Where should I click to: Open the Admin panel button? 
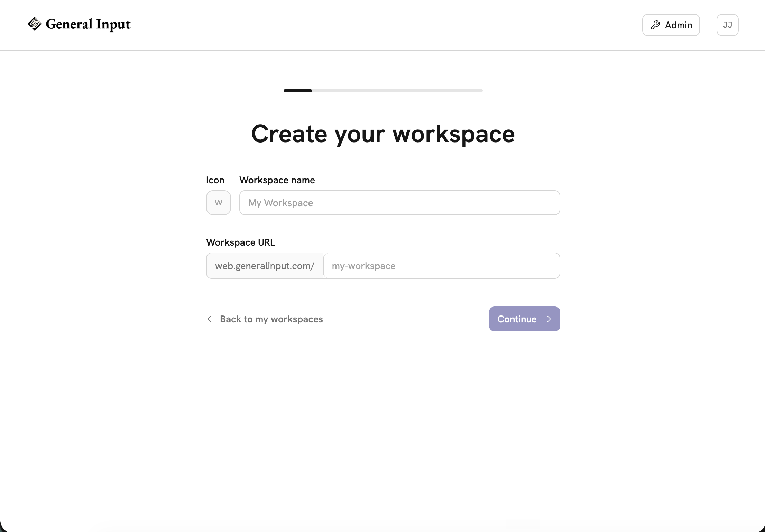[671, 25]
